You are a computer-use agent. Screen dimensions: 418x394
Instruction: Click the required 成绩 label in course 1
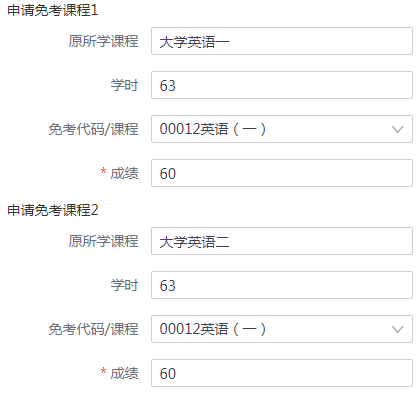[119, 173]
